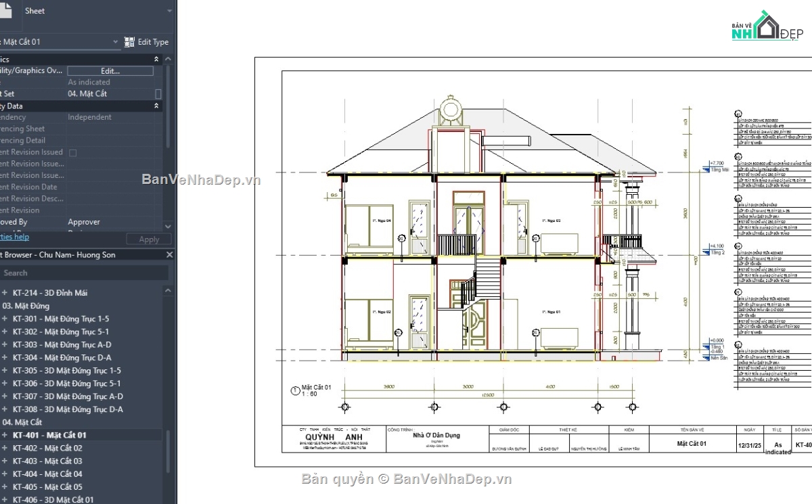
Task: Expand KT-303 - Mặt Đứng Trục A-D node
Action: [x=5, y=344]
